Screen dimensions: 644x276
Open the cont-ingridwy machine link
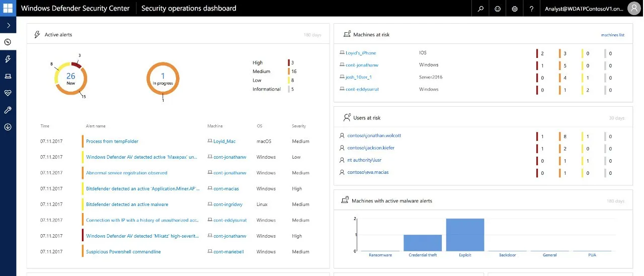point(228,204)
